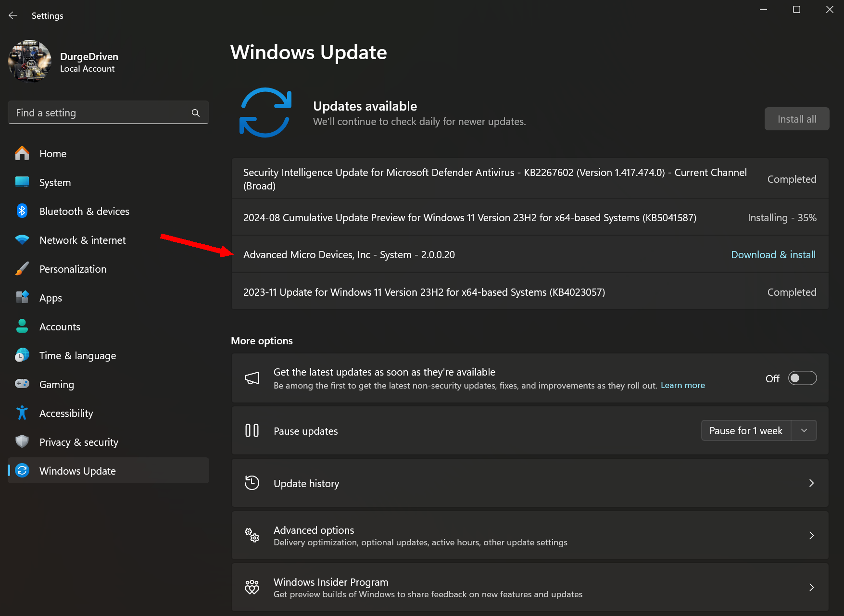This screenshot has width=844, height=616.
Task: Go to Accessibility settings label
Action: [x=66, y=413]
